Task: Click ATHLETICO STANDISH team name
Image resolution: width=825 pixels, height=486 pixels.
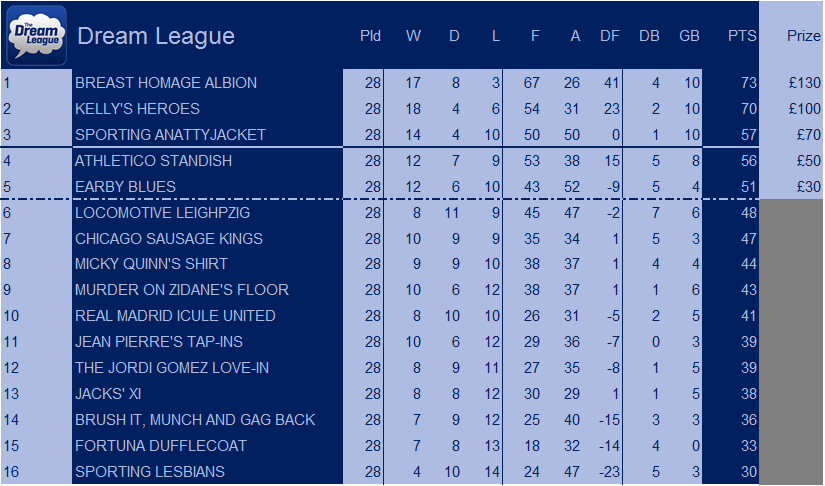Action: coord(153,160)
